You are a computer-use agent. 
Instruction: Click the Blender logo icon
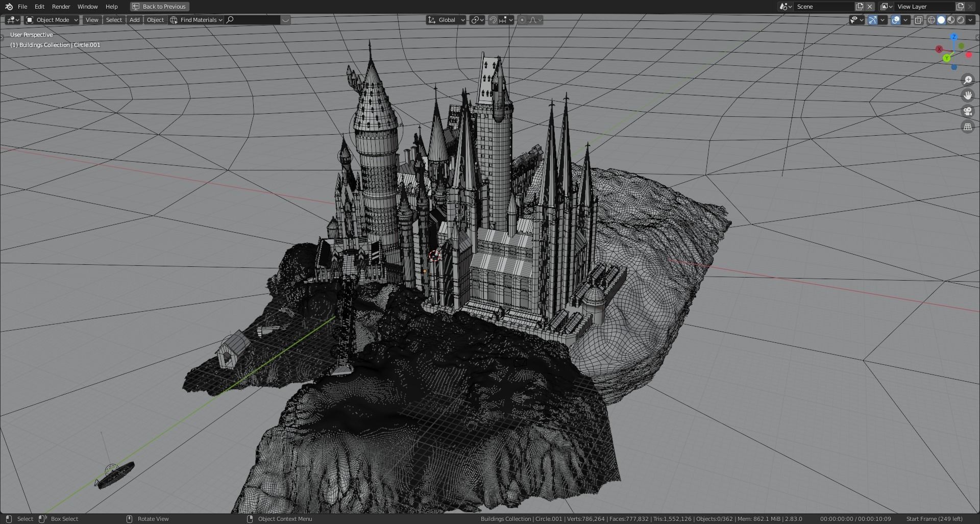pyautogui.click(x=9, y=7)
